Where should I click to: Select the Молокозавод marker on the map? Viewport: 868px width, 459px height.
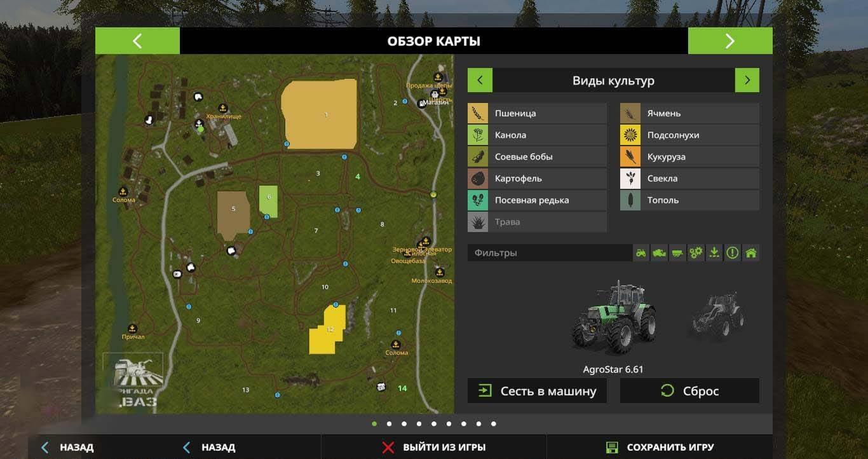point(439,273)
